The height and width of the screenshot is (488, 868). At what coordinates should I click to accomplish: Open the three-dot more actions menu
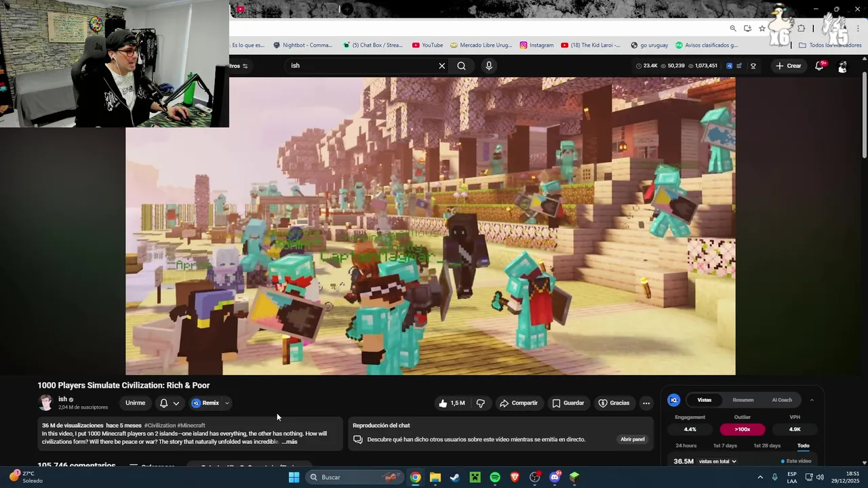tap(646, 403)
